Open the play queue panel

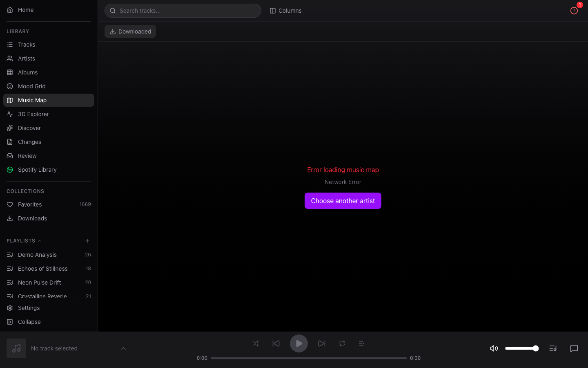coord(553,348)
